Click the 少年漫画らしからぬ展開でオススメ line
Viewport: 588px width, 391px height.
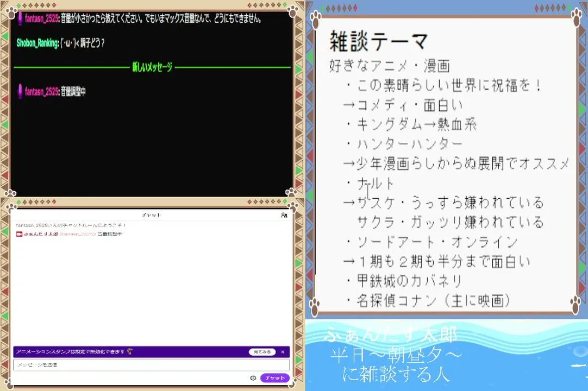456,163
